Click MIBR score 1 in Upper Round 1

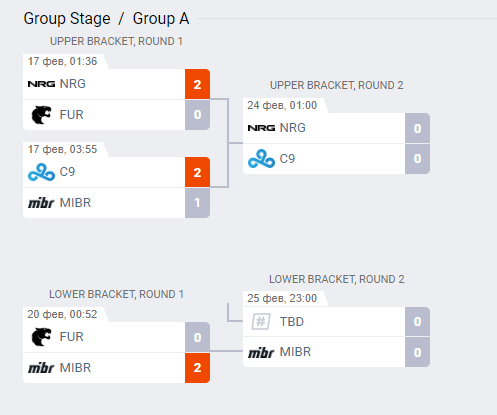(x=197, y=203)
